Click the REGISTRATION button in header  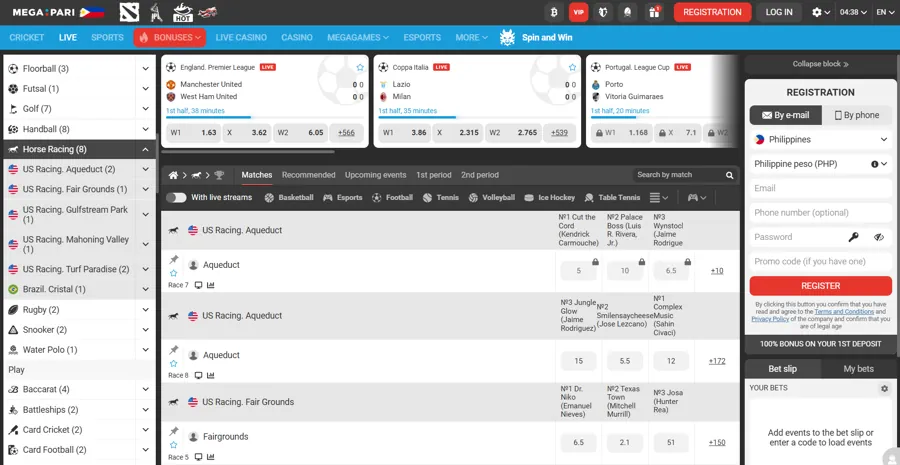[712, 12]
